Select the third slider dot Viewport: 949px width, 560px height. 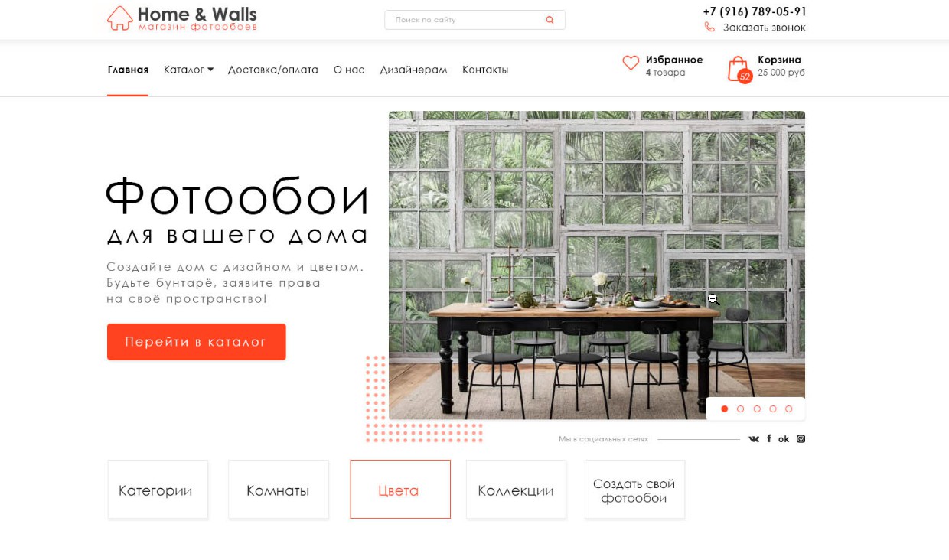tap(757, 409)
